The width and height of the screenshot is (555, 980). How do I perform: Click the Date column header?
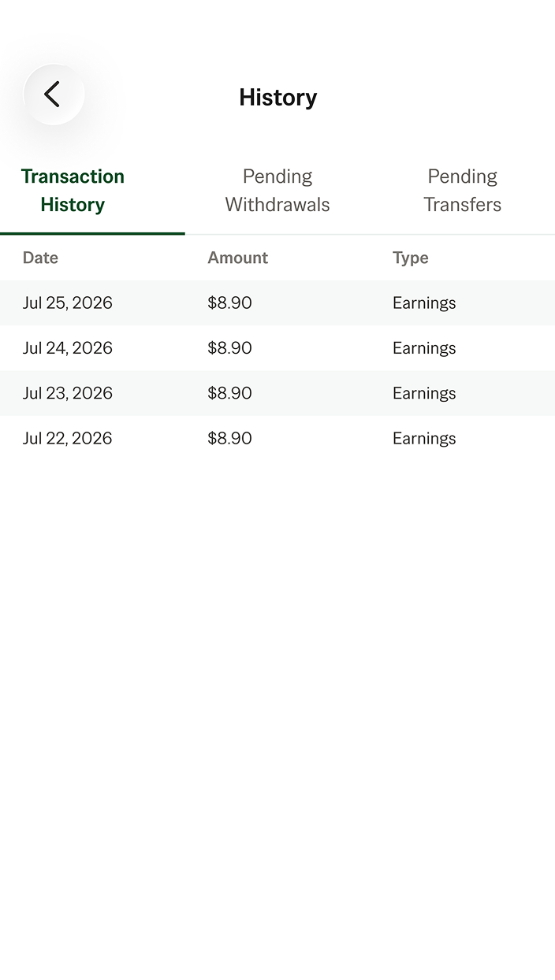(x=40, y=258)
